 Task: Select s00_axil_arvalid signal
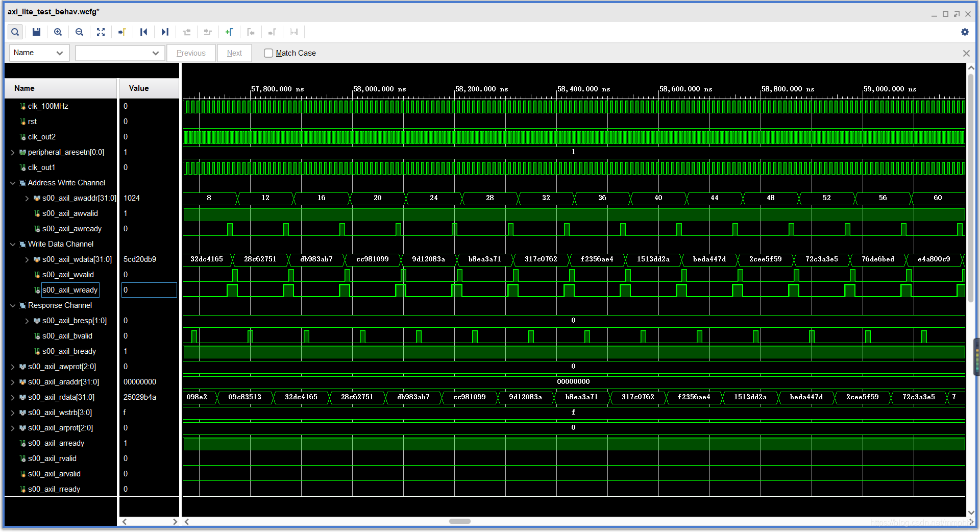click(x=54, y=474)
